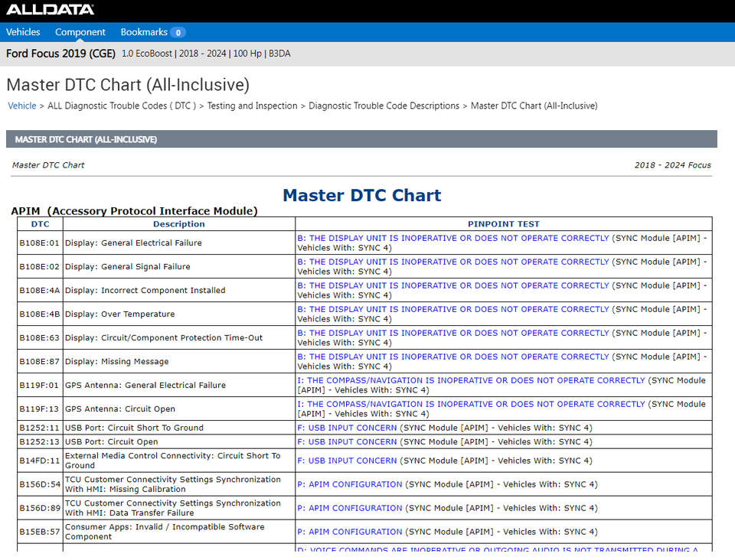Click USB INPUT CONCERN link for B1252:11
This screenshot has height=560, width=735.
pyautogui.click(x=347, y=428)
